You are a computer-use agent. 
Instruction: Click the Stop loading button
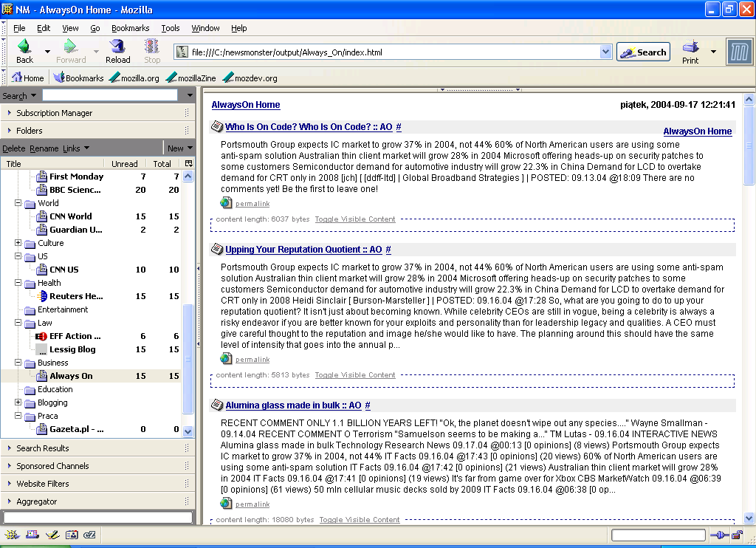pos(152,51)
